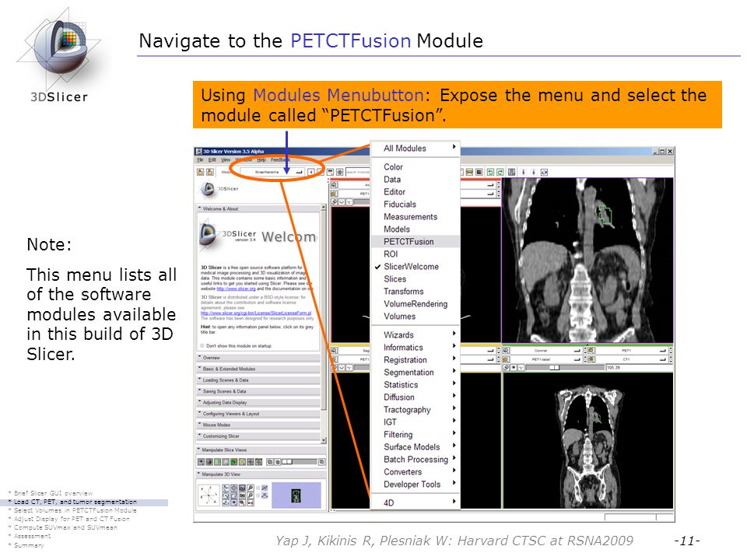Choose SlicerWelcome in the modules menu

(x=415, y=267)
